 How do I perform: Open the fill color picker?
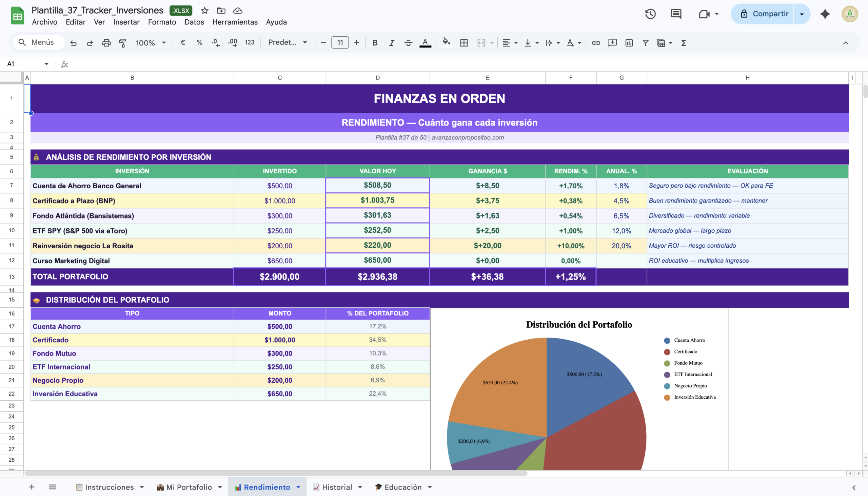click(x=446, y=43)
